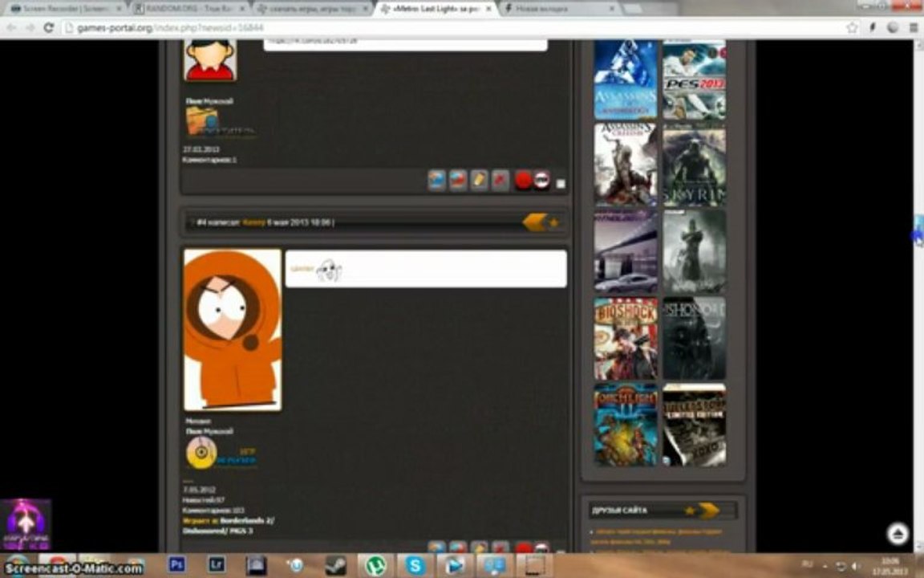
Task: Click the small star icon in the #4 comment header
Action: 554,222
